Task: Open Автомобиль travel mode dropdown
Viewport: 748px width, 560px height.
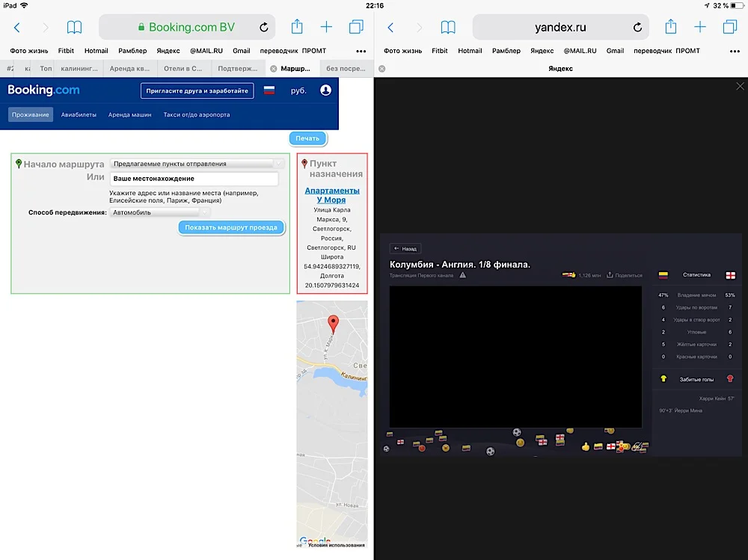Action: coord(159,212)
